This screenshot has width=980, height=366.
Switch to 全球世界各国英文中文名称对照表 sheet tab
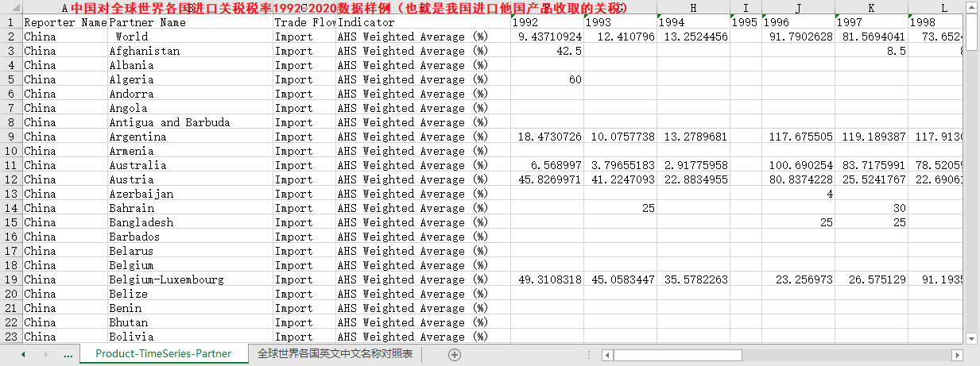point(335,354)
